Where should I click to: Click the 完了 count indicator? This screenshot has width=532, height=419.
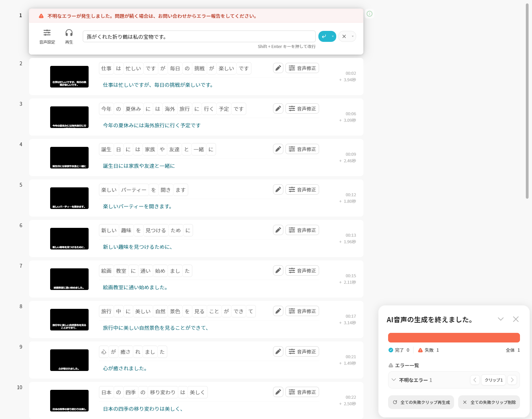coord(399,350)
